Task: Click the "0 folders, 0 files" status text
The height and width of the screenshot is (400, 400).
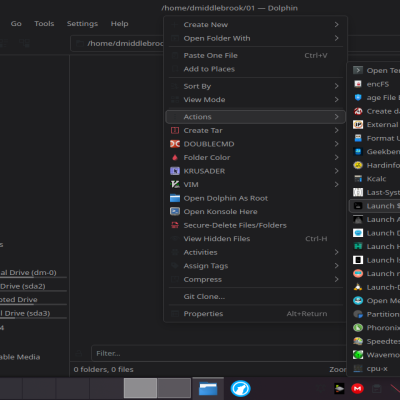Action: pyautogui.click(x=104, y=369)
